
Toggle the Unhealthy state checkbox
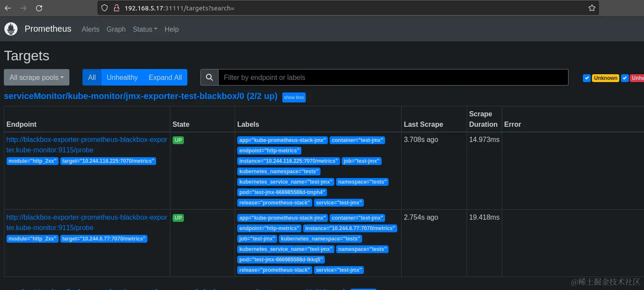tap(625, 78)
